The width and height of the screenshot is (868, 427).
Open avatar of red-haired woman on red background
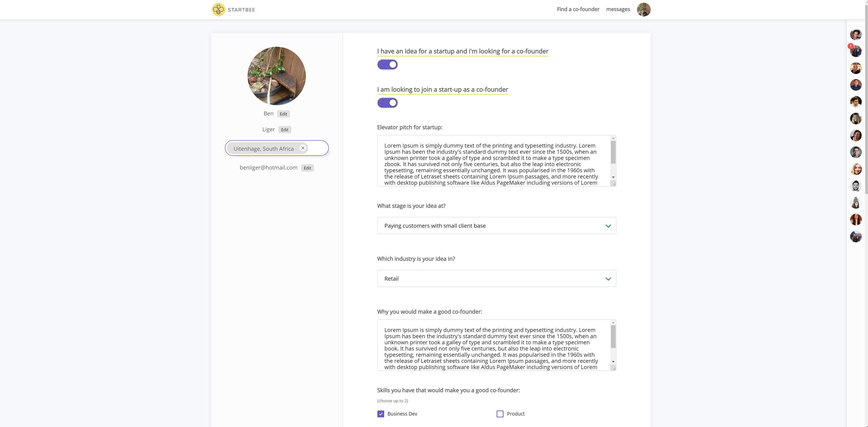(x=856, y=219)
